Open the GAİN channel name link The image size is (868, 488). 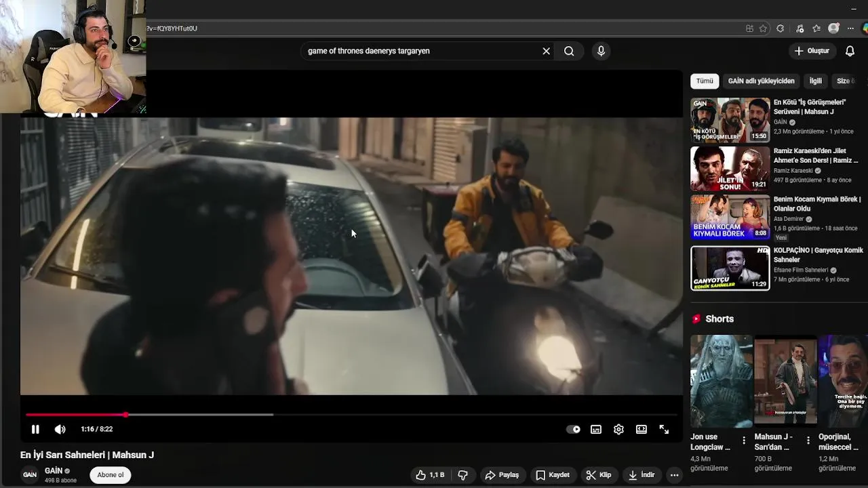pyautogui.click(x=54, y=470)
